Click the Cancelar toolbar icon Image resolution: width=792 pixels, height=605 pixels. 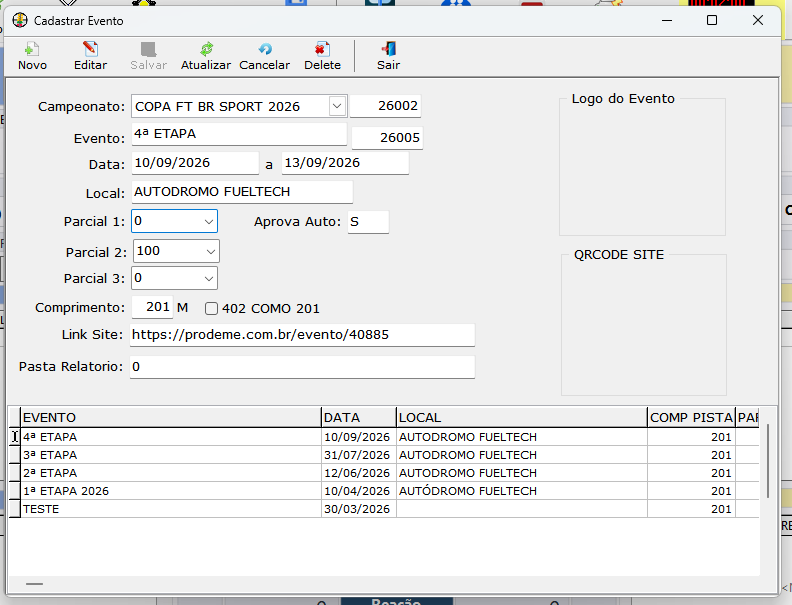265,49
